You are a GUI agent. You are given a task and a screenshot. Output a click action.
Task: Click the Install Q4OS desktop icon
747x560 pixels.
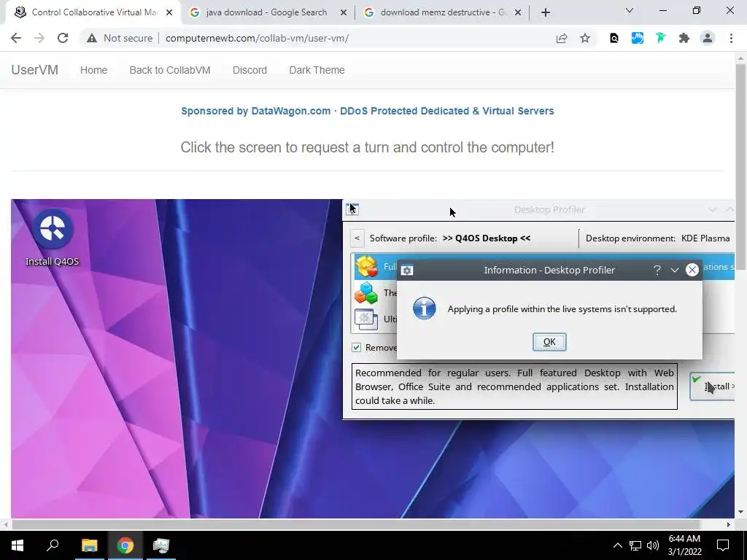coord(52,237)
